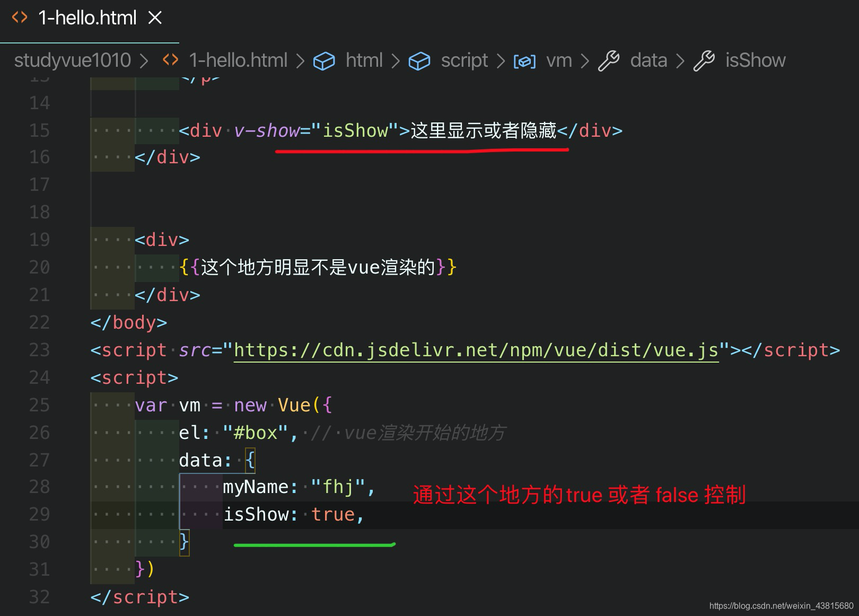Click the opening brace after data on line 27
Viewport: 859px width, 616px height.
250,460
